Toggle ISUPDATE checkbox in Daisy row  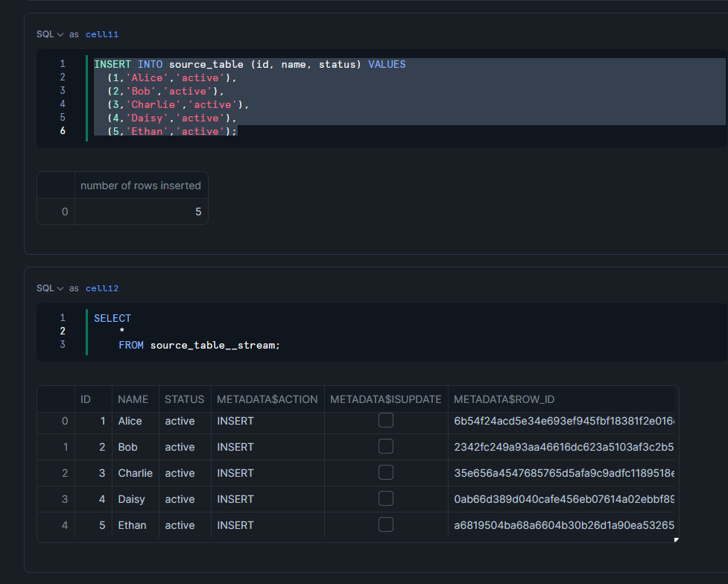[x=386, y=498]
